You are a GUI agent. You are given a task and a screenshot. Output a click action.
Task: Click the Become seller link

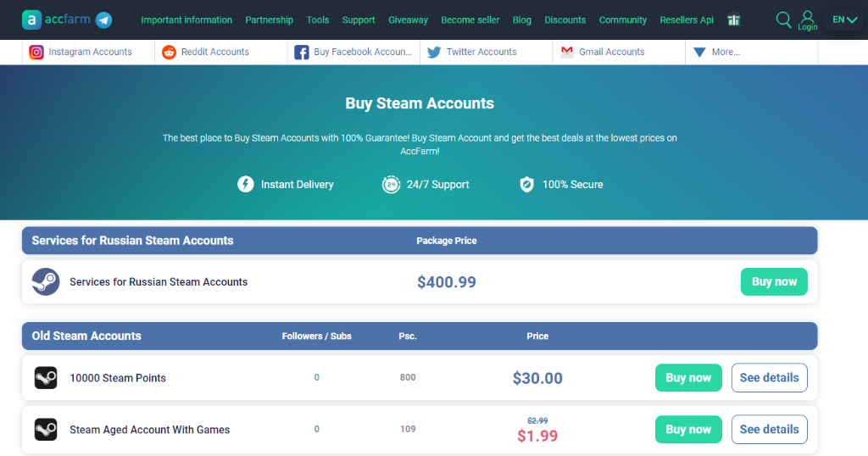pyautogui.click(x=470, y=20)
